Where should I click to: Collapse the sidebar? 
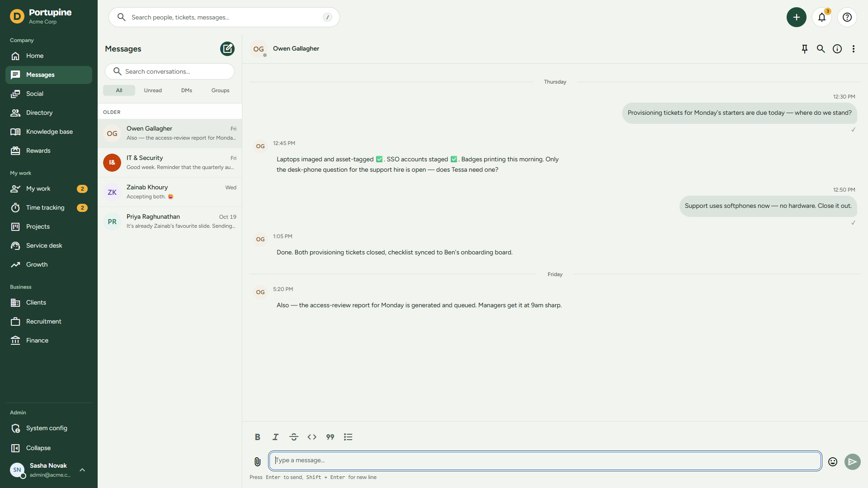[x=49, y=448]
